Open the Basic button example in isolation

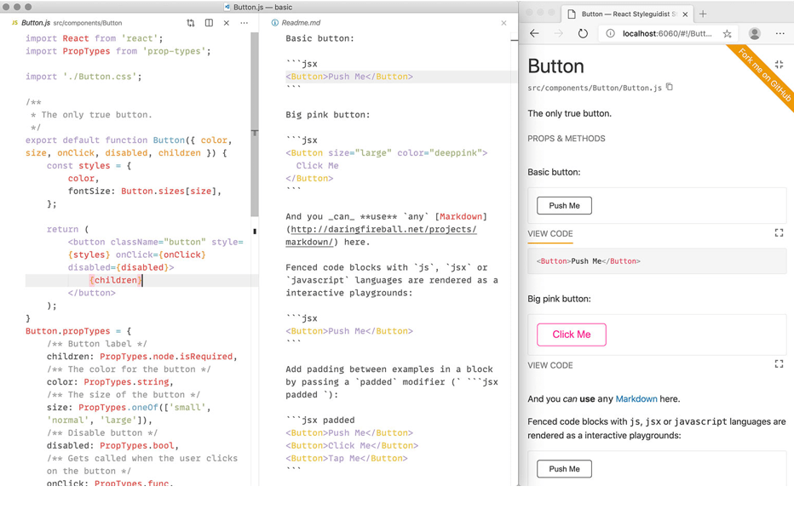779,232
